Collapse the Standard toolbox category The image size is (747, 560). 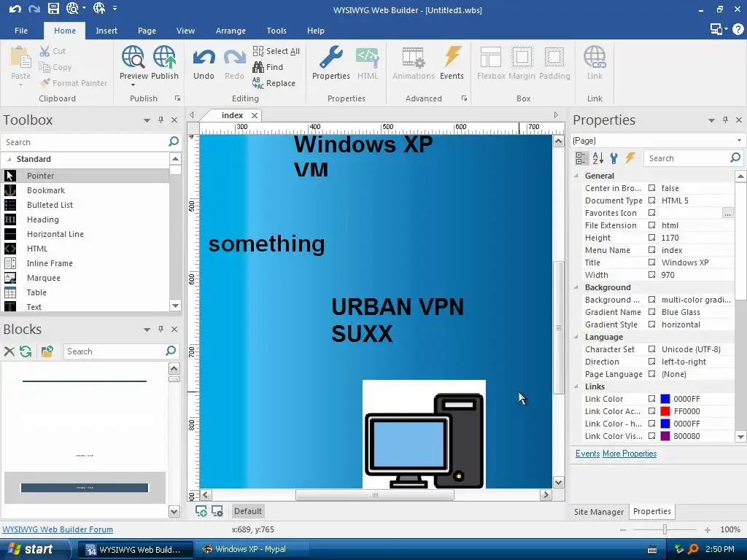click(9, 159)
